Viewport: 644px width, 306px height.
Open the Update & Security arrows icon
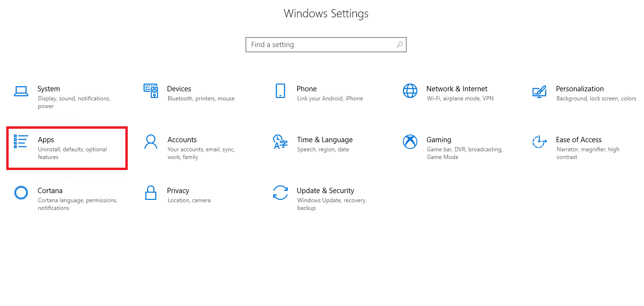[280, 193]
